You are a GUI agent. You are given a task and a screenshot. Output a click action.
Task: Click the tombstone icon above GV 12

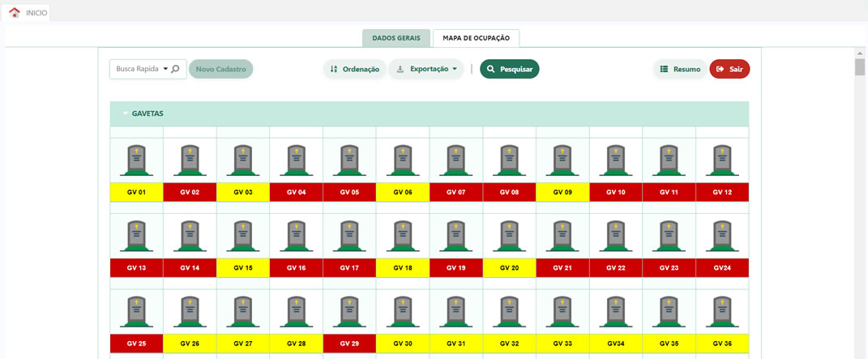pos(722,160)
